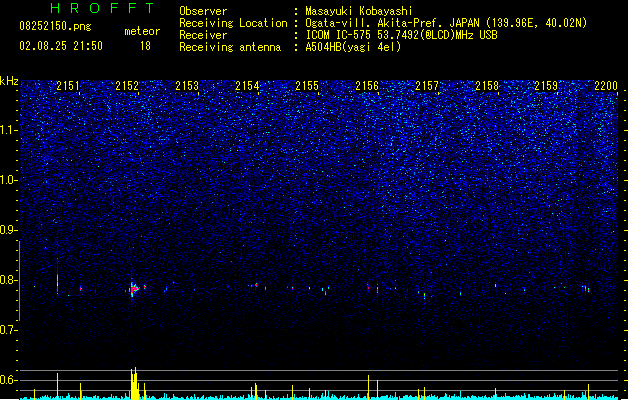Viewport: 629px width, 400px height.
Task: Click the HROFFT title text
Action: click(x=102, y=8)
